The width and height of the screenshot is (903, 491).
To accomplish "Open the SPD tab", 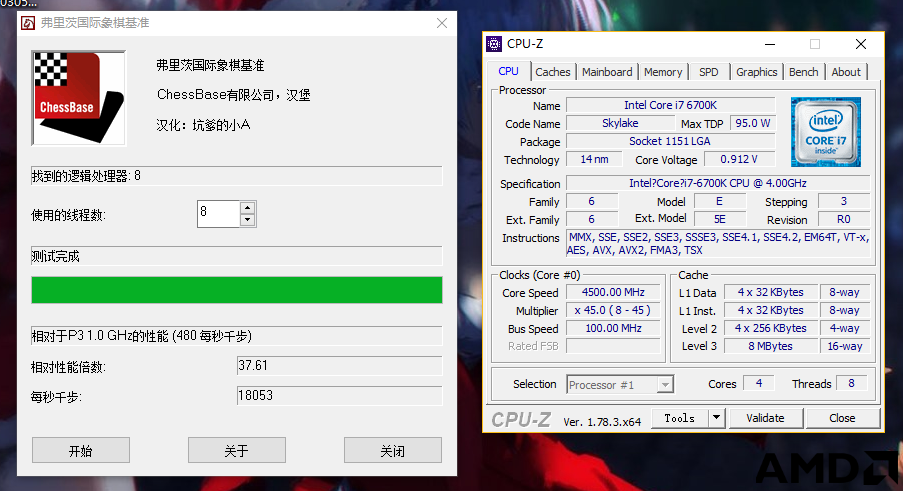I will 709,72.
